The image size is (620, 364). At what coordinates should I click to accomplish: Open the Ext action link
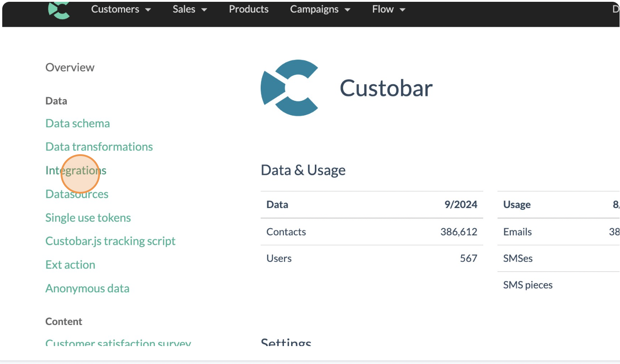[70, 265]
